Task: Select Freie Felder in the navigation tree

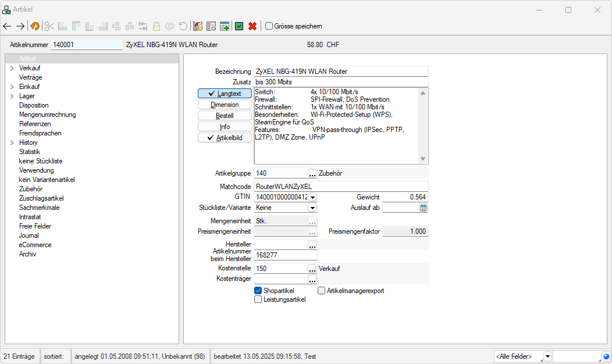Action: [x=35, y=226]
